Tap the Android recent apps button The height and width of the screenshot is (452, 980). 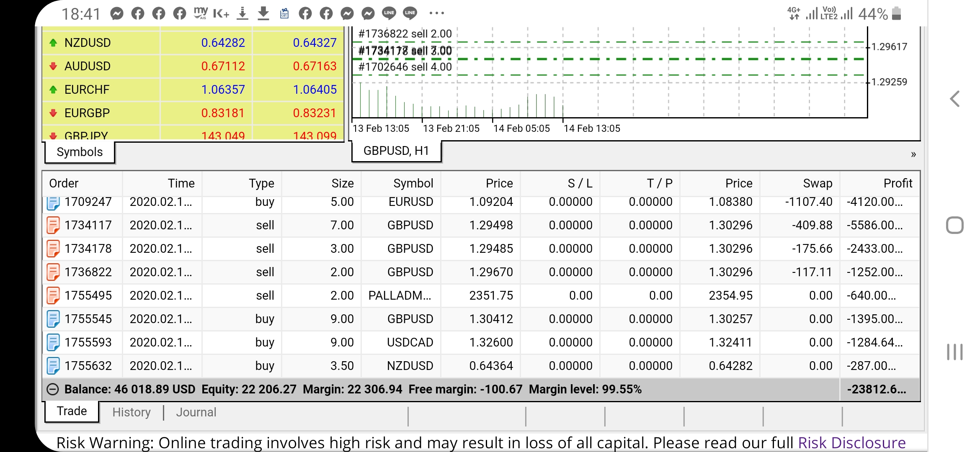[x=954, y=352]
